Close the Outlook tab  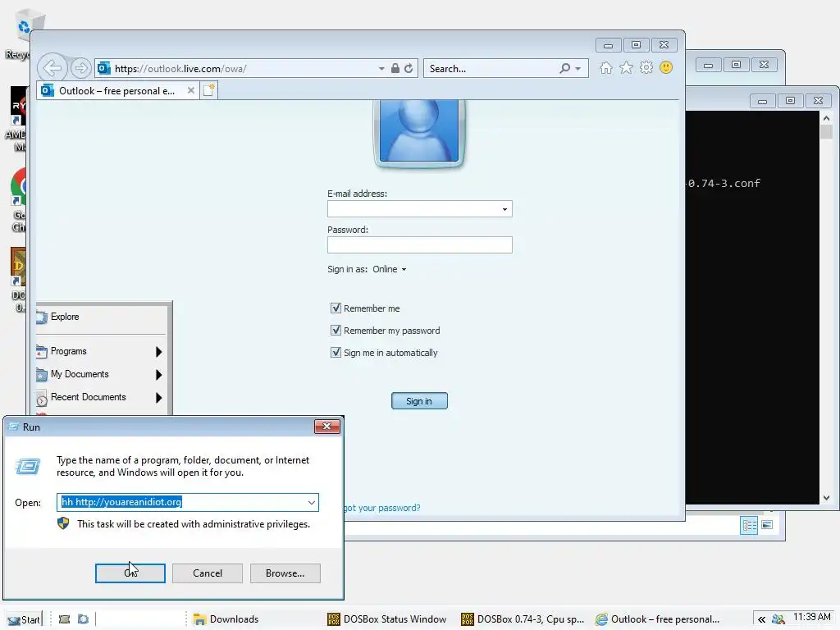pos(190,90)
